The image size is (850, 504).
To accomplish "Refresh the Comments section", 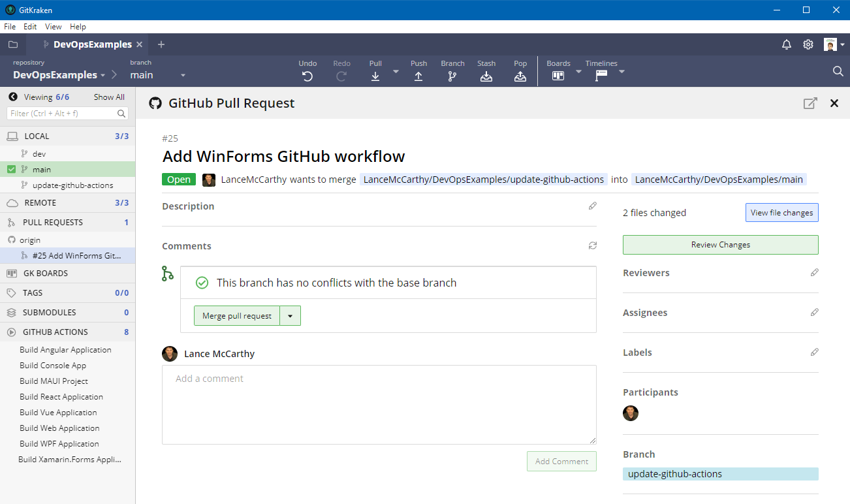I will pyautogui.click(x=592, y=246).
